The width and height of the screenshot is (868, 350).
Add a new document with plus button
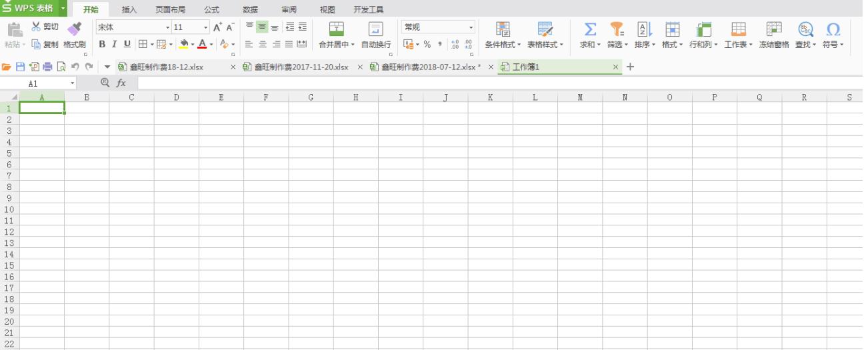(x=631, y=67)
